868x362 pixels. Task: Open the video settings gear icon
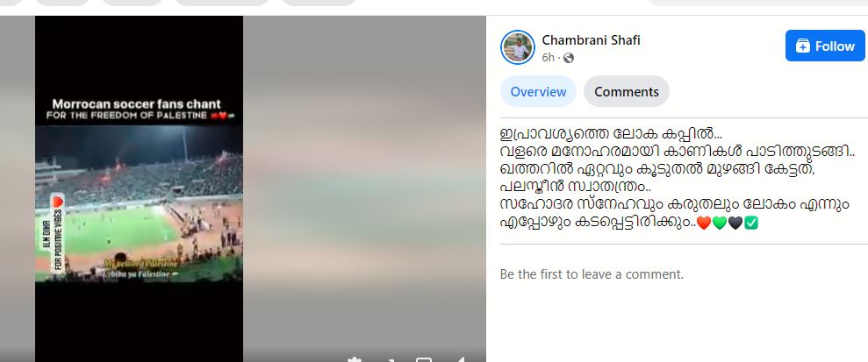(x=355, y=359)
